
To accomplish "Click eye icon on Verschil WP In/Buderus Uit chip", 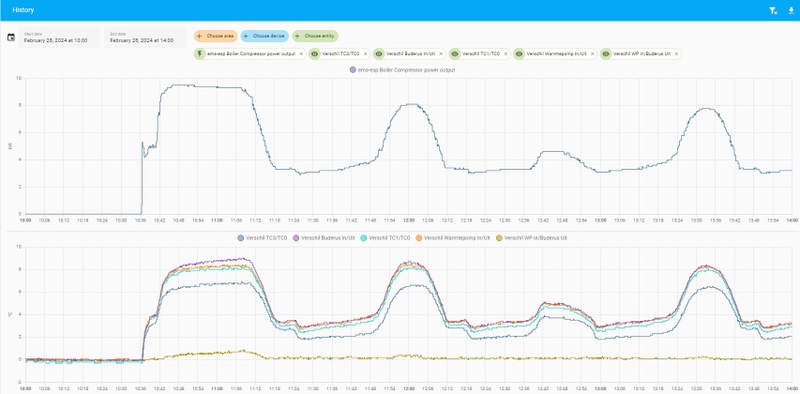I will (x=606, y=54).
